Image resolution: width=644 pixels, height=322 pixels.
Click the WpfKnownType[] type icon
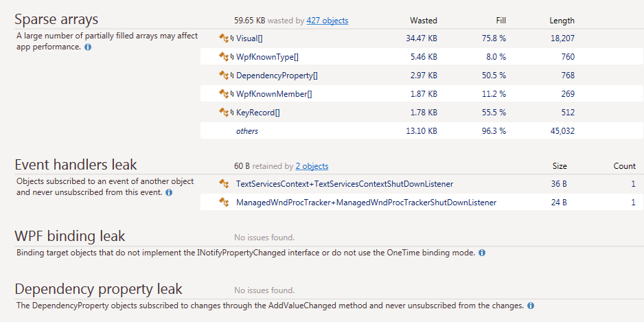coord(225,57)
